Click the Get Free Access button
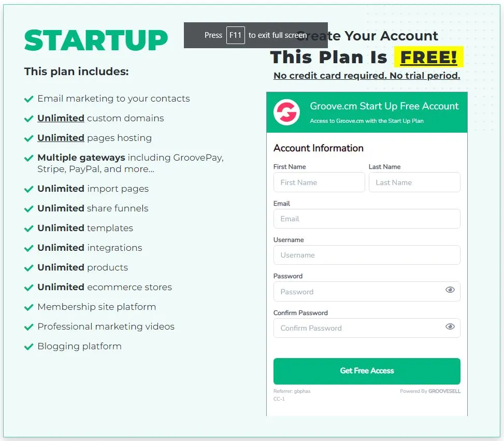 pos(367,371)
